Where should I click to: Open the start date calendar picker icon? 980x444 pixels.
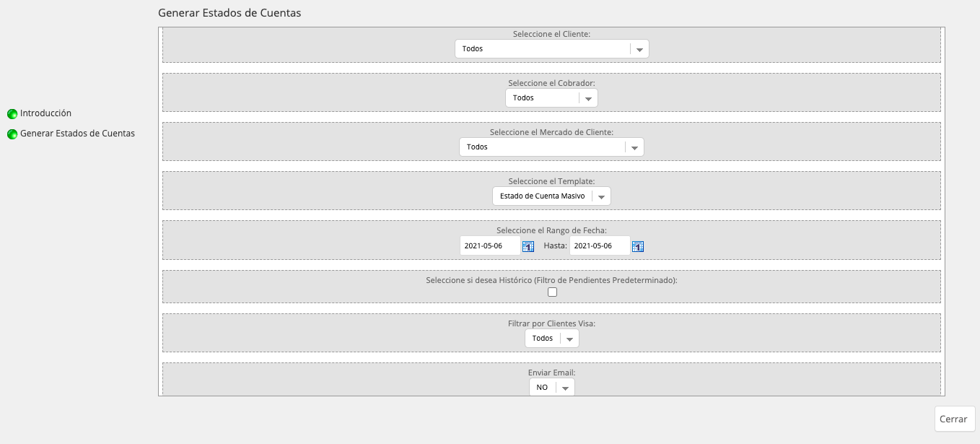(528, 246)
